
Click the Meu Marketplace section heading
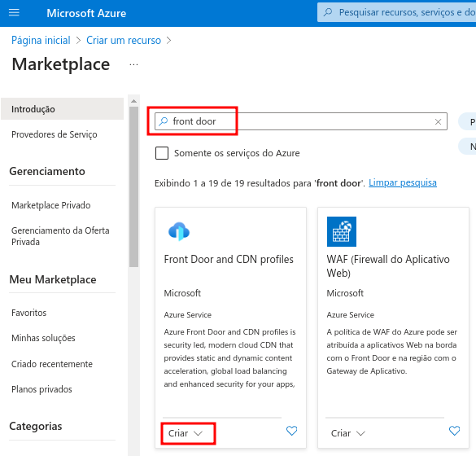pyautogui.click(x=53, y=279)
